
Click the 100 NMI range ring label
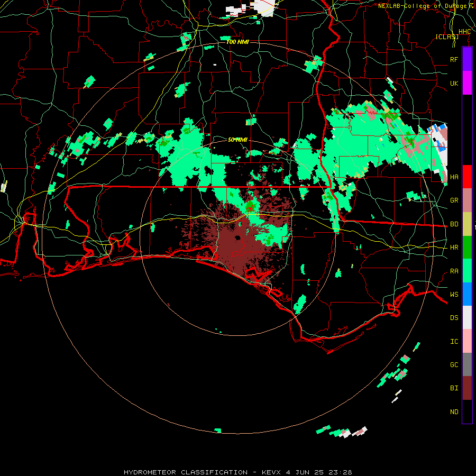point(237,42)
